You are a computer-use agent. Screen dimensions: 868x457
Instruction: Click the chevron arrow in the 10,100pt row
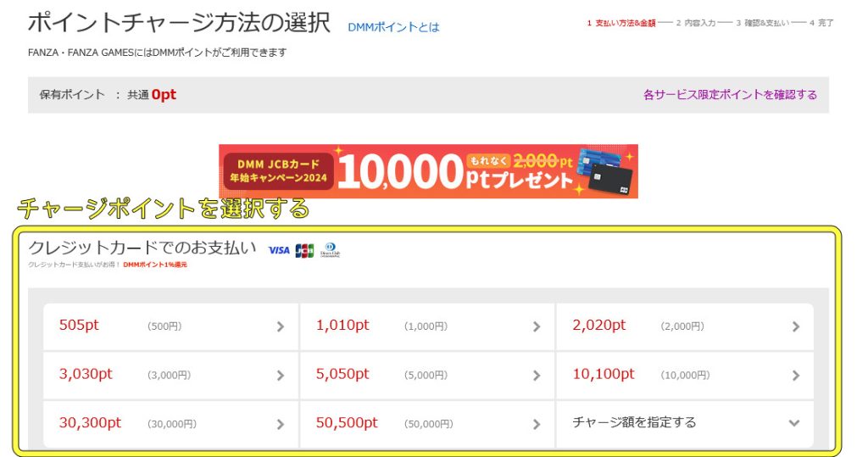pyautogui.click(x=795, y=376)
